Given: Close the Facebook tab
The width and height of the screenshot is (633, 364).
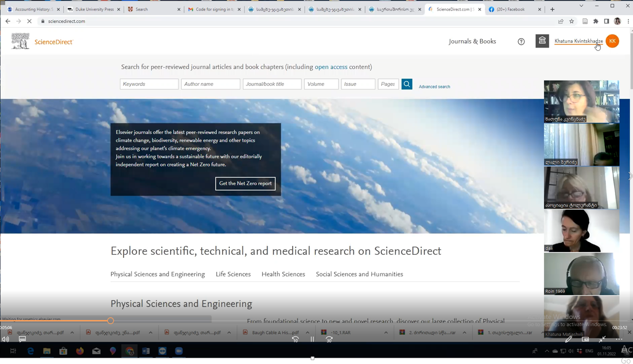Looking at the screenshot, I should pos(539,9).
